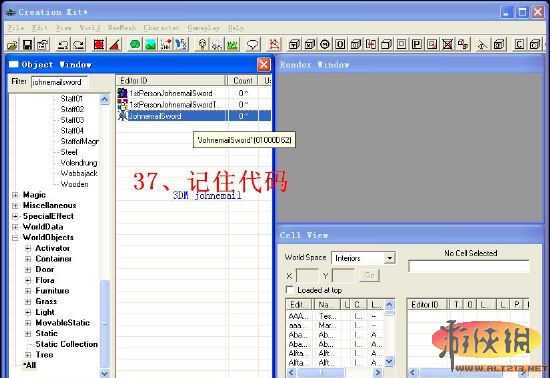Toggle the green grass icon
550x378 pixels.
233,45
